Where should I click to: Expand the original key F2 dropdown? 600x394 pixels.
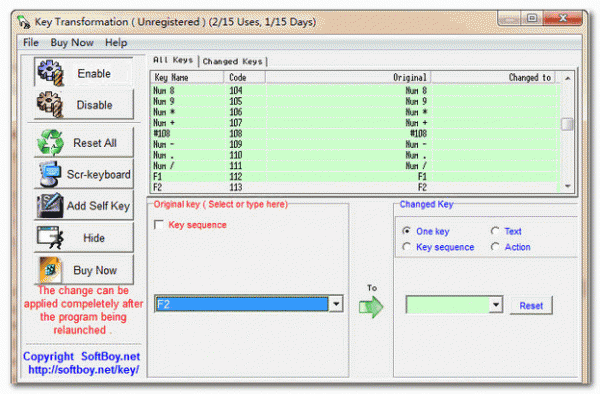pyautogui.click(x=336, y=304)
